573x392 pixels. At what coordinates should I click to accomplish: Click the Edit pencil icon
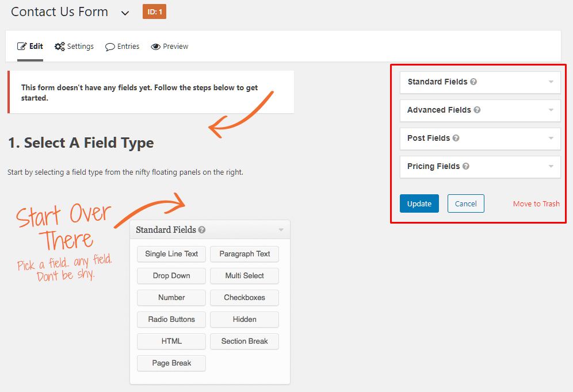[x=22, y=47]
